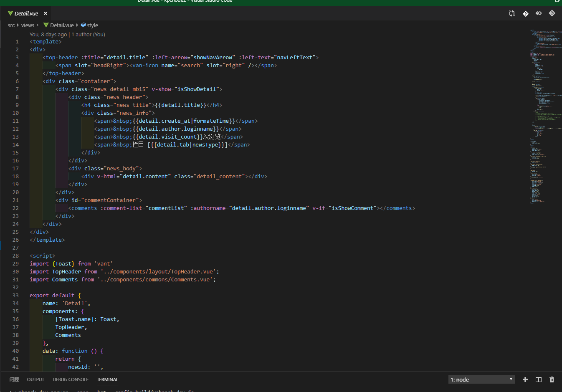Expand breadcrumb chevron after 'views'
This screenshot has height=392, width=562.
click(37, 25)
